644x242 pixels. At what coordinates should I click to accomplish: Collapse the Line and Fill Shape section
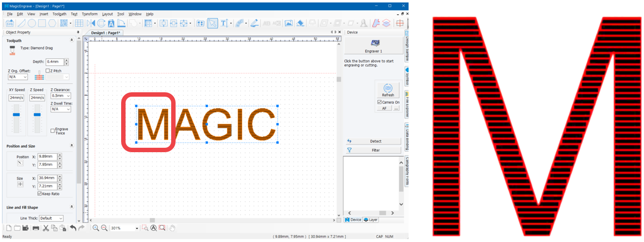click(72, 207)
